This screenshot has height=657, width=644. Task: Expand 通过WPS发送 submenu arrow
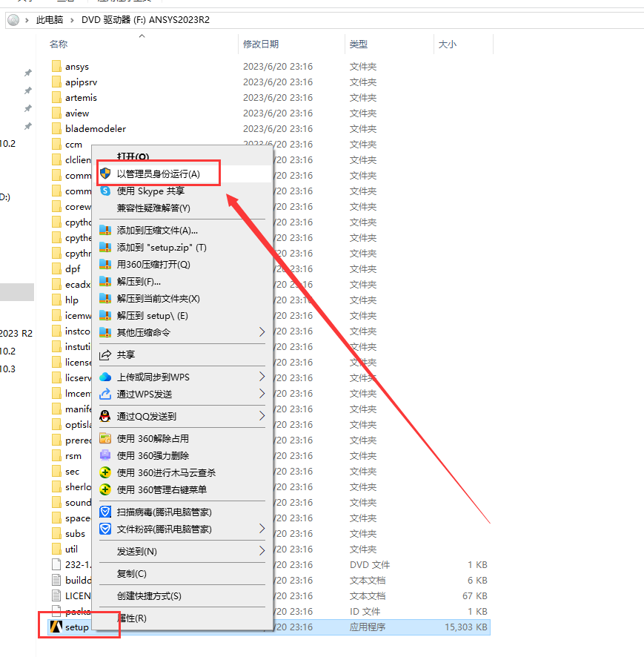(262, 394)
